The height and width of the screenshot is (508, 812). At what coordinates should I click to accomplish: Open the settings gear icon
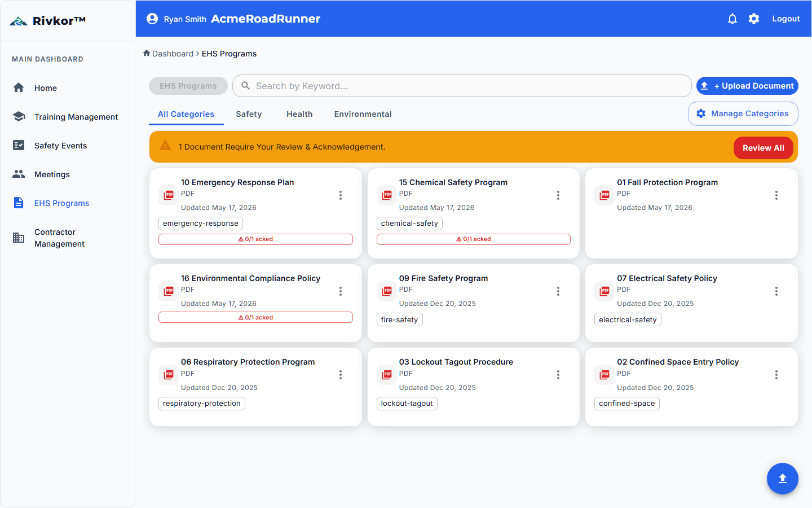[754, 19]
